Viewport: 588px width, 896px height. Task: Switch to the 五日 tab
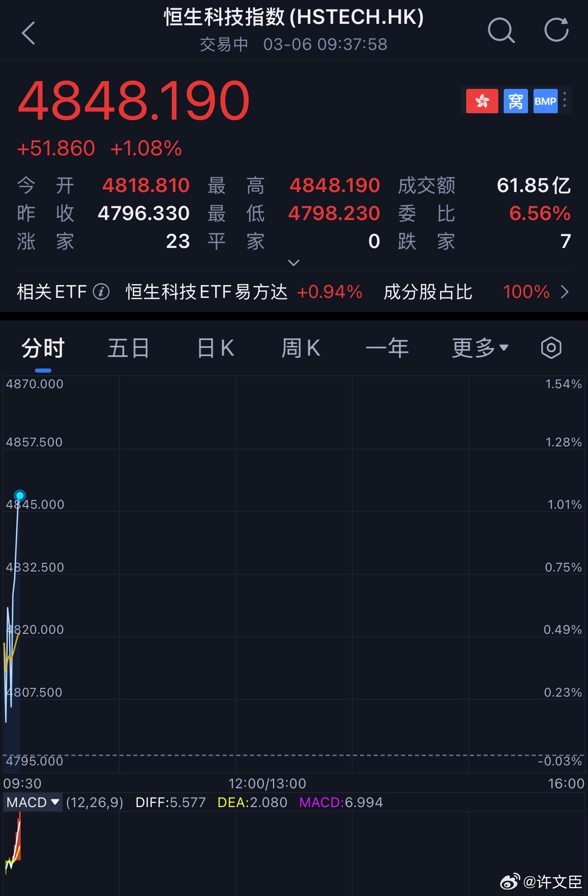coord(129,348)
